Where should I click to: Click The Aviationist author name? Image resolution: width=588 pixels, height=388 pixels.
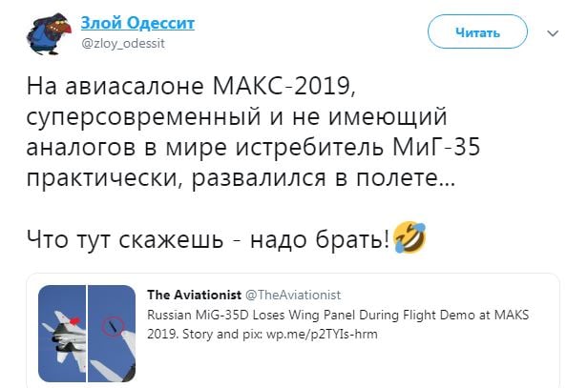coord(195,295)
